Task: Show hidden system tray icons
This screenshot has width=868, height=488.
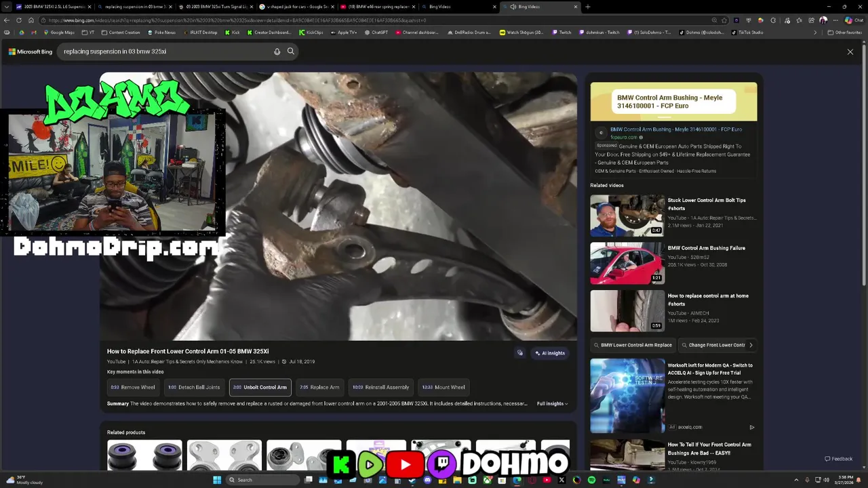Action: coord(797,480)
